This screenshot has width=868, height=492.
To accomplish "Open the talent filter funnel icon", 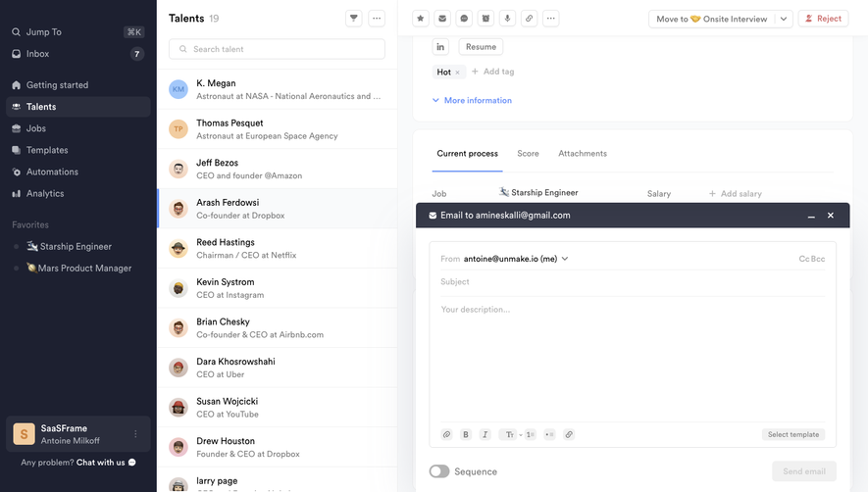I will tap(354, 19).
